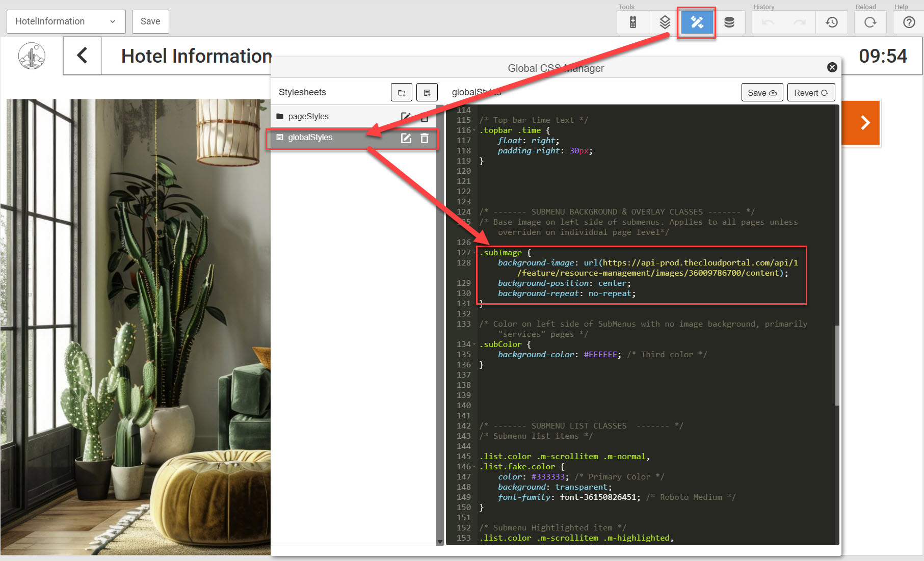Image resolution: width=924 pixels, height=561 pixels.
Task: Click the rename icon for globalStyles
Action: (406, 138)
